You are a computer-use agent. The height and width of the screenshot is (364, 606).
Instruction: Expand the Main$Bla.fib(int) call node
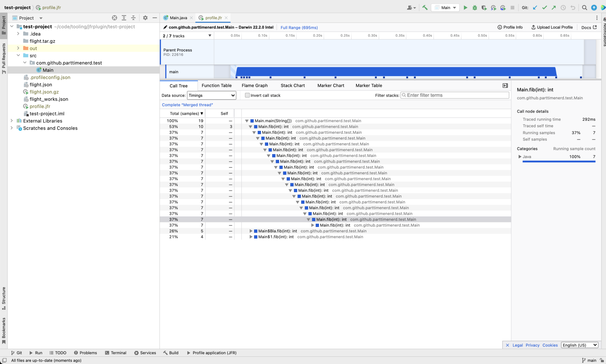(x=251, y=231)
